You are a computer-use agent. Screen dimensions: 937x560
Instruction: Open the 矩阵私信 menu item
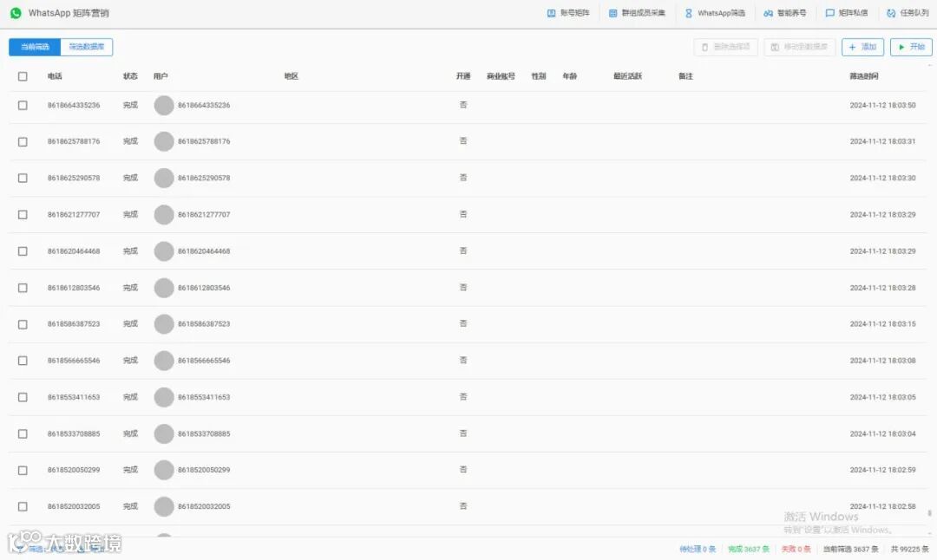[847, 12]
